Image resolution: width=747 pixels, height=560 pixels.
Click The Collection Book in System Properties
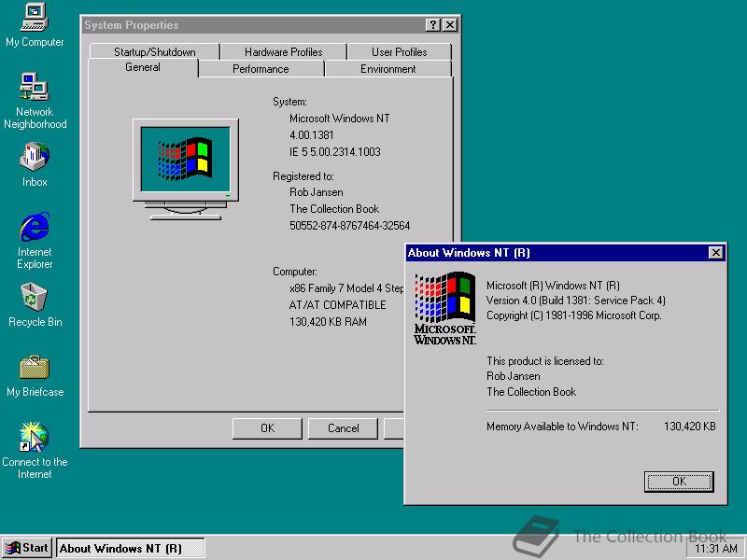pyautogui.click(x=334, y=209)
